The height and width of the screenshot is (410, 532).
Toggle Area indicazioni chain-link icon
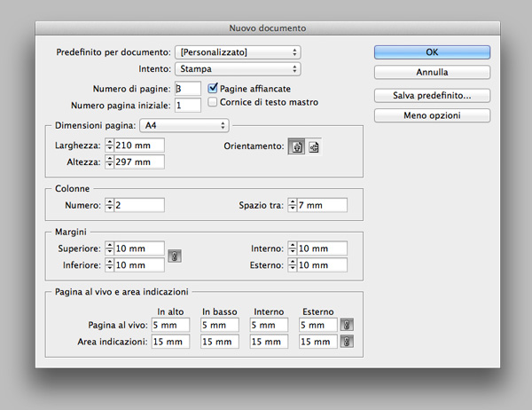(347, 341)
